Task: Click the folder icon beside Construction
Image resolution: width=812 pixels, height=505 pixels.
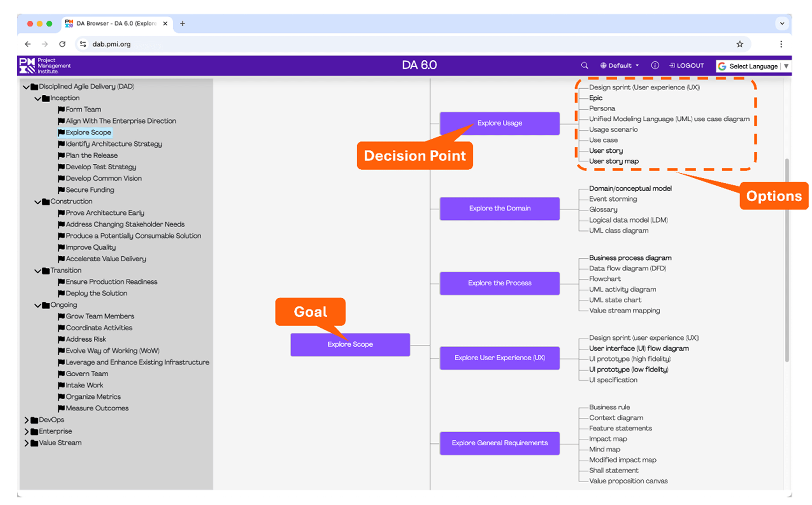Action: tap(46, 202)
